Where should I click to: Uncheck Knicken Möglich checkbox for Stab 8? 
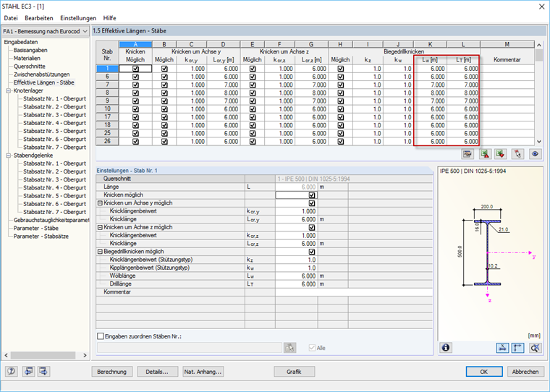pos(135,93)
